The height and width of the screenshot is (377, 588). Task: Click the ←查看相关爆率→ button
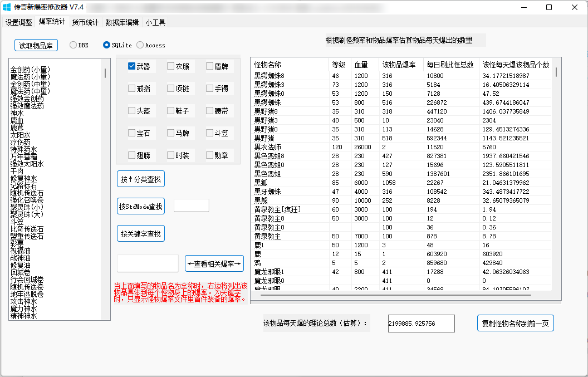click(214, 263)
